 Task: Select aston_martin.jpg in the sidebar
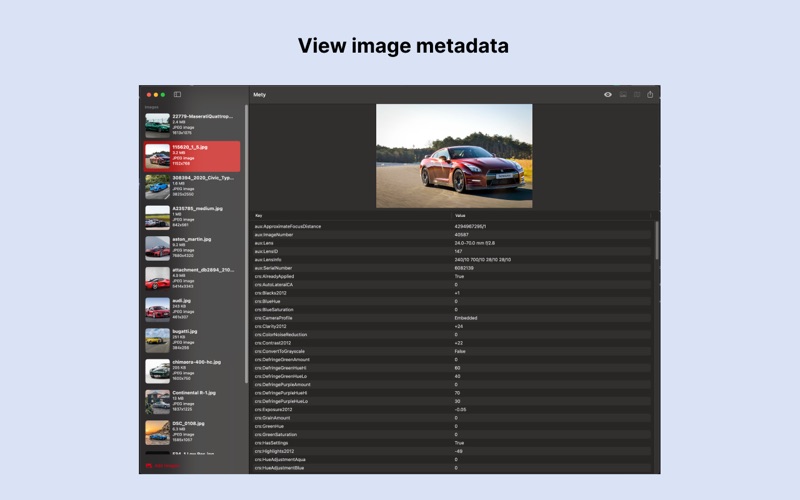click(192, 248)
